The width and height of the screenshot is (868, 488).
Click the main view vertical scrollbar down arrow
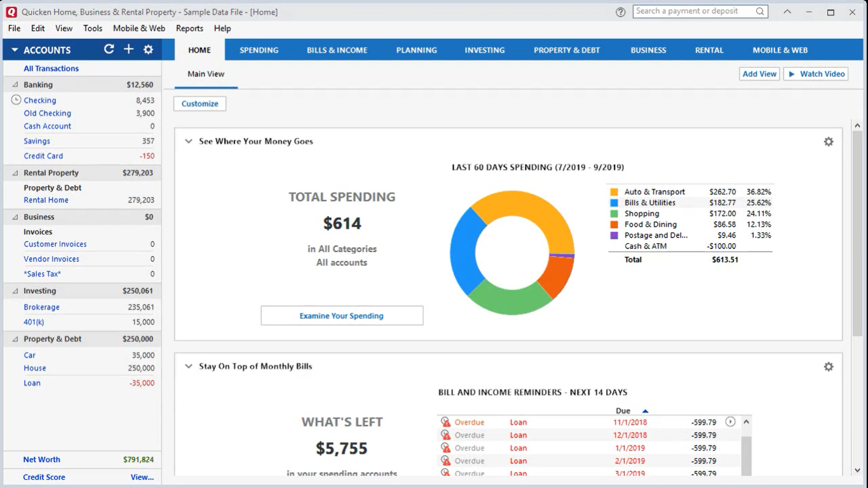[857, 471]
